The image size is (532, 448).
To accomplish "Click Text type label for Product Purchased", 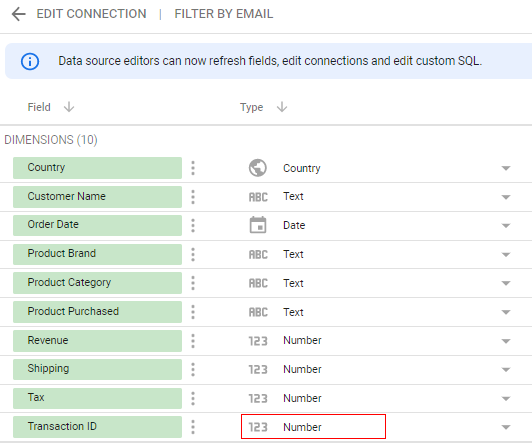I will (293, 312).
